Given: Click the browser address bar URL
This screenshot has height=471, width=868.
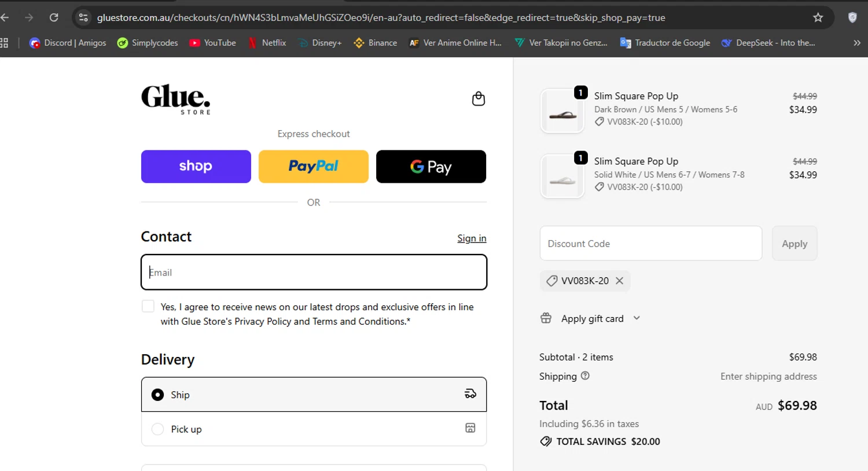Looking at the screenshot, I should pyautogui.click(x=381, y=17).
